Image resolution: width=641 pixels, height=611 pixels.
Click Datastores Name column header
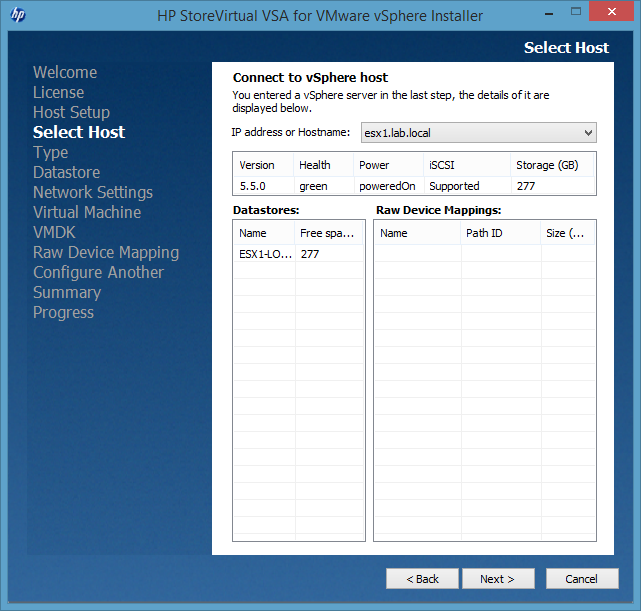click(x=264, y=233)
